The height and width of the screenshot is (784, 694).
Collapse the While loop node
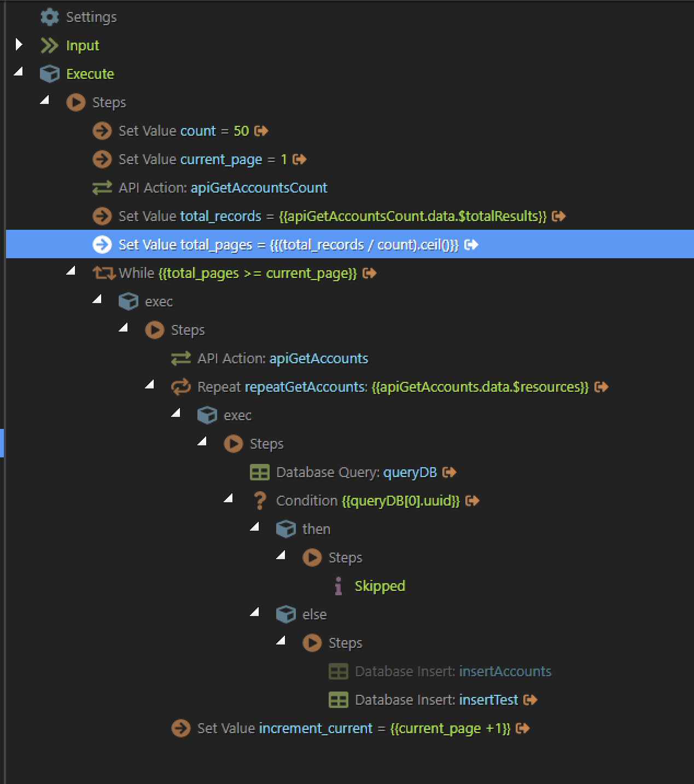[71, 271]
